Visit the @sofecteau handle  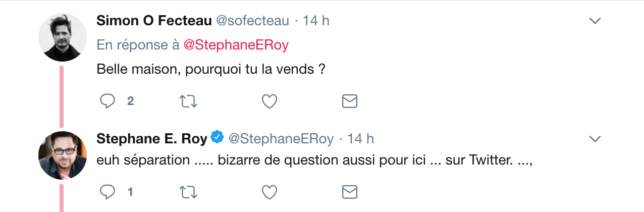[252, 21]
